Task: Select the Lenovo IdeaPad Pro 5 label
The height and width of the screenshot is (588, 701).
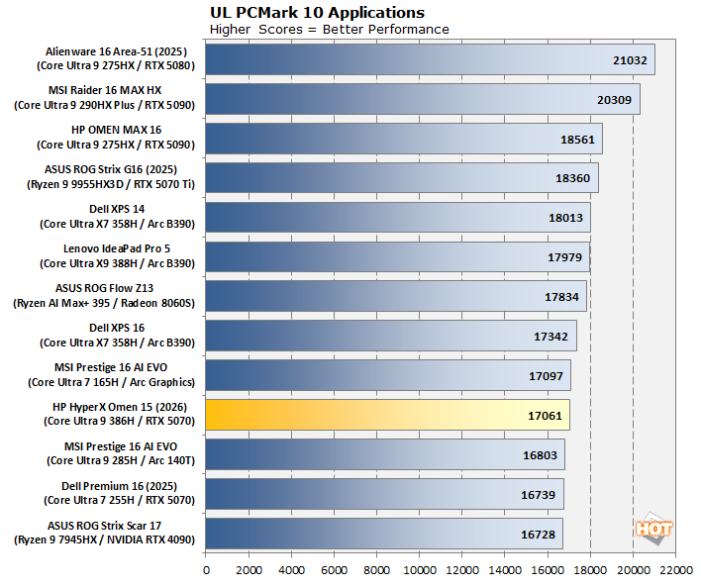Action: click(x=117, y=248)
